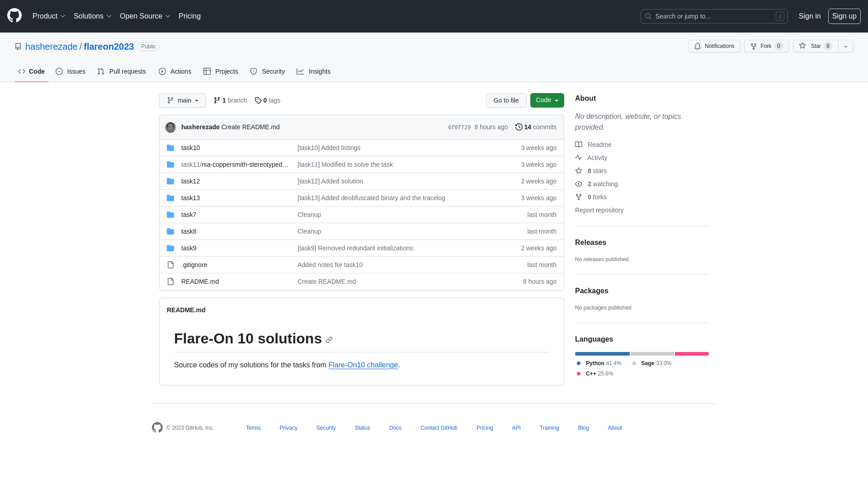Image resolution: width=868 pixels, height=488 pixels.
Task: Open the GitHub home logo in header
Action: coord(14,16)
